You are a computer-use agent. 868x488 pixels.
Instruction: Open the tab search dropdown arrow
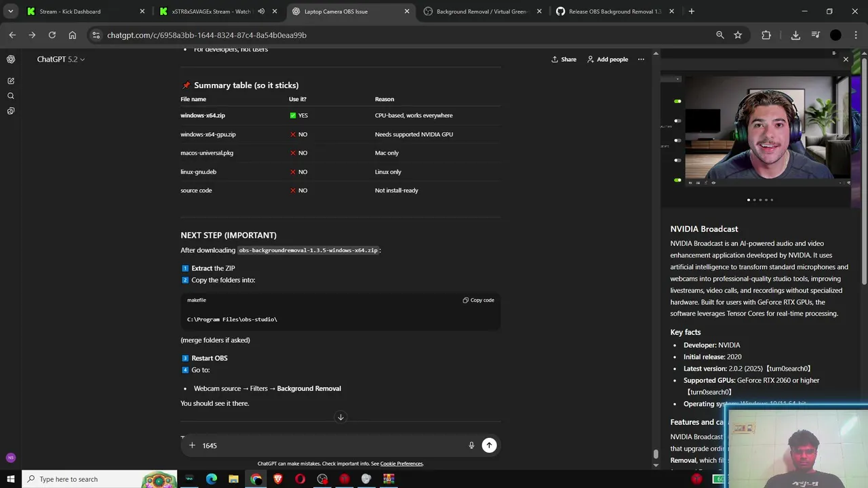(x=10, y=12)
